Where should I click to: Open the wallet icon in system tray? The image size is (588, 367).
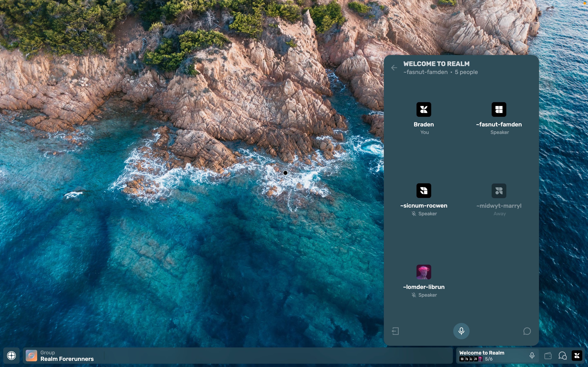point(548,356)
